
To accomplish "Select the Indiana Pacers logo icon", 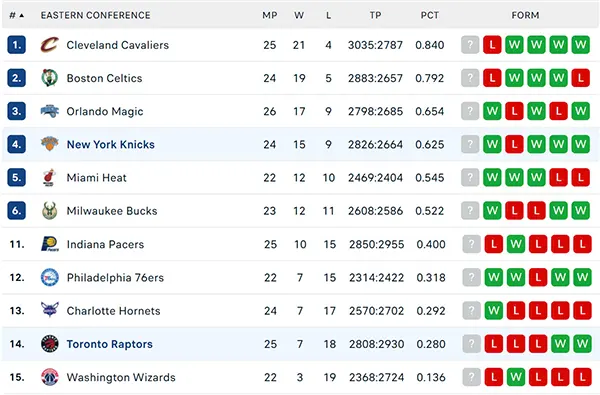I will (x=50, y=244).
